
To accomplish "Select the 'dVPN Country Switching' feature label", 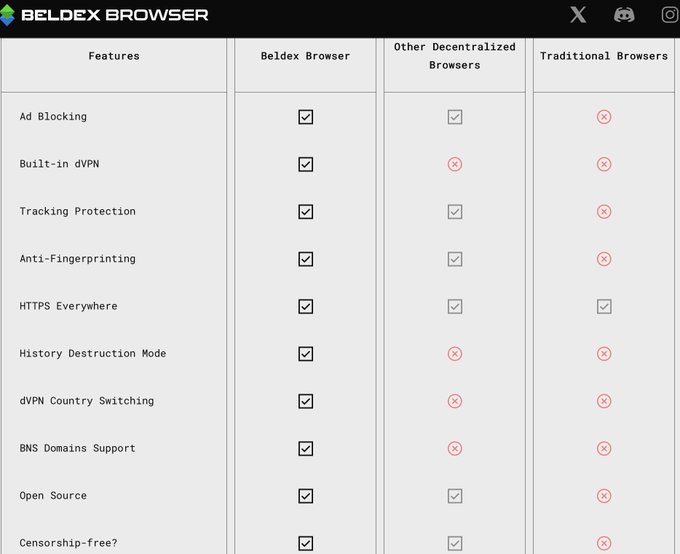I will (86, 401).
